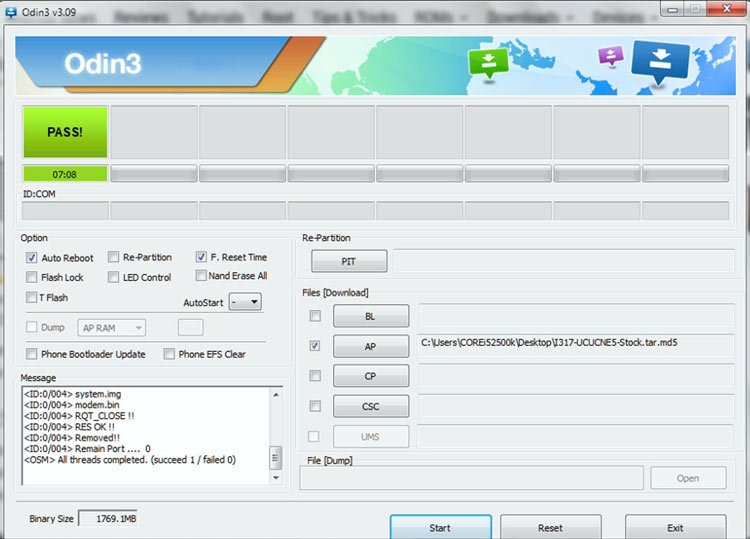
Task: Click log line 'RES OK !!'
Action: 69,427
